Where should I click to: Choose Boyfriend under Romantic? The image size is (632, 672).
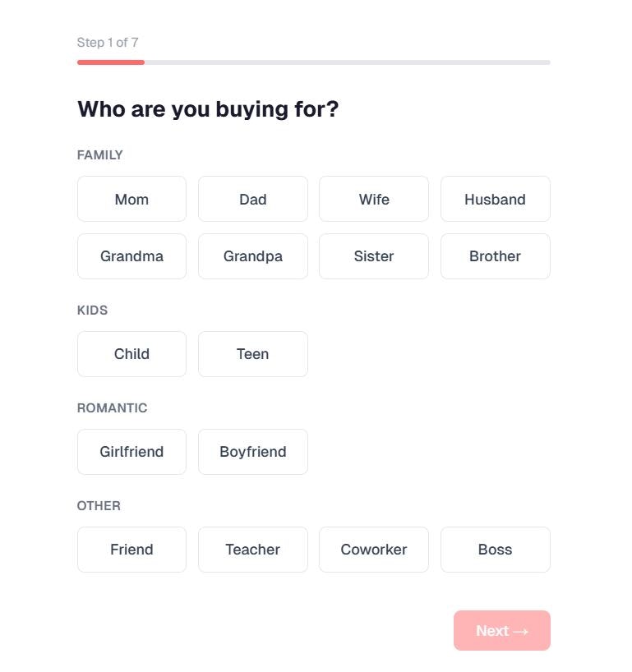tap(252, 452)
